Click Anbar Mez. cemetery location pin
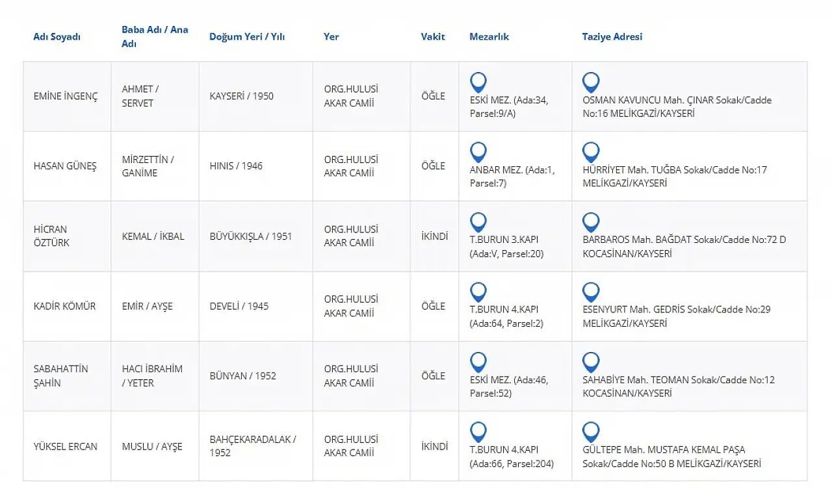 (x=478, y=152)
